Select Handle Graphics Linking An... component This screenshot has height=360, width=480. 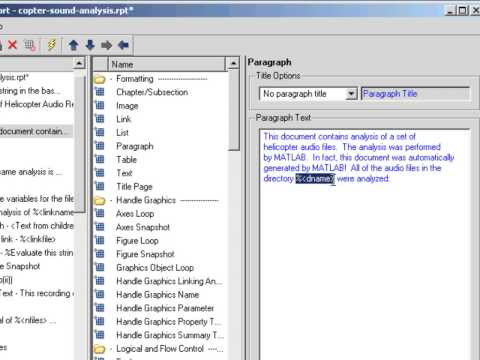169,281
